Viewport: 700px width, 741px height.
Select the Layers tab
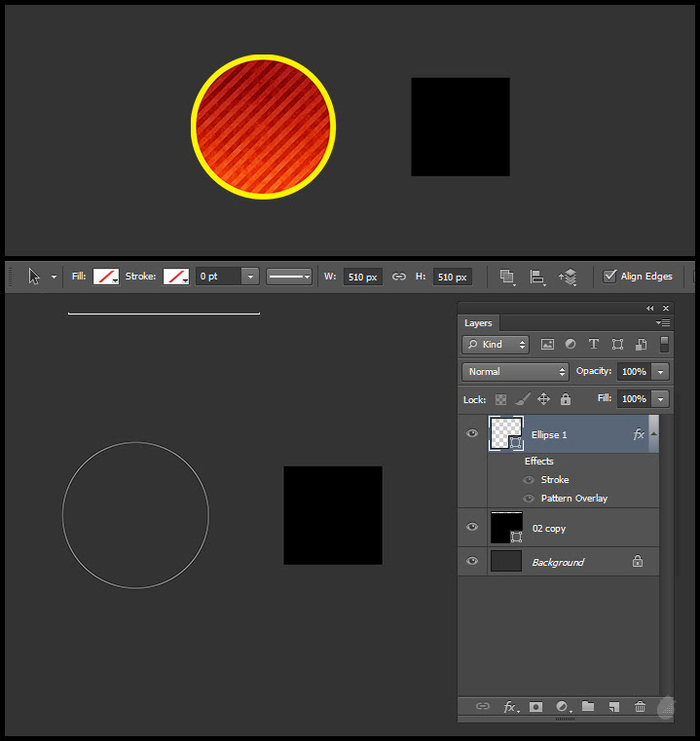[x=478, y=323]
